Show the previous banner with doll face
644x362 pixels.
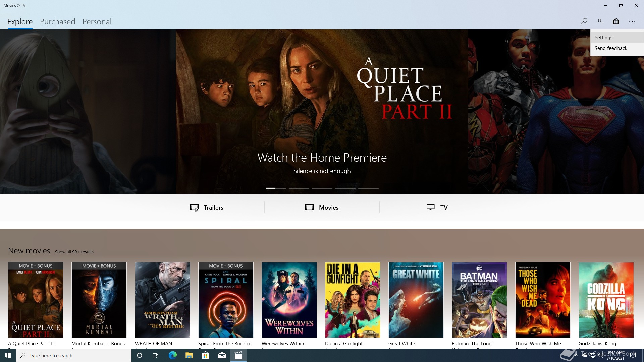tap(88, 112)
